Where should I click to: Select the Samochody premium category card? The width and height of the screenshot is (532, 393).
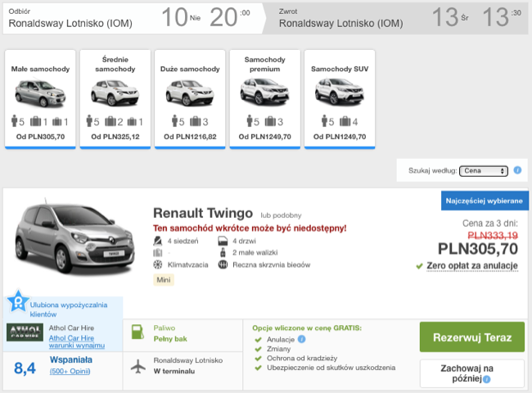pos(264,99)
